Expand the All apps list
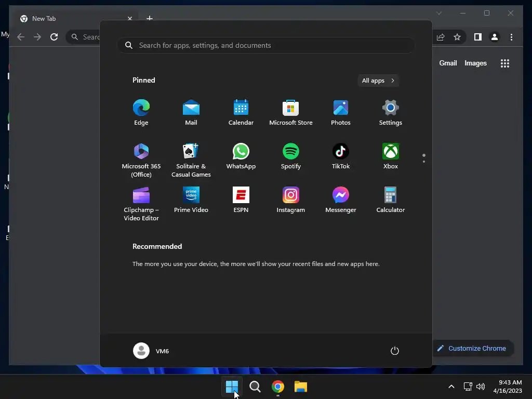The height and width of the screenshot is (399, 532). click(x=378, y=81)
